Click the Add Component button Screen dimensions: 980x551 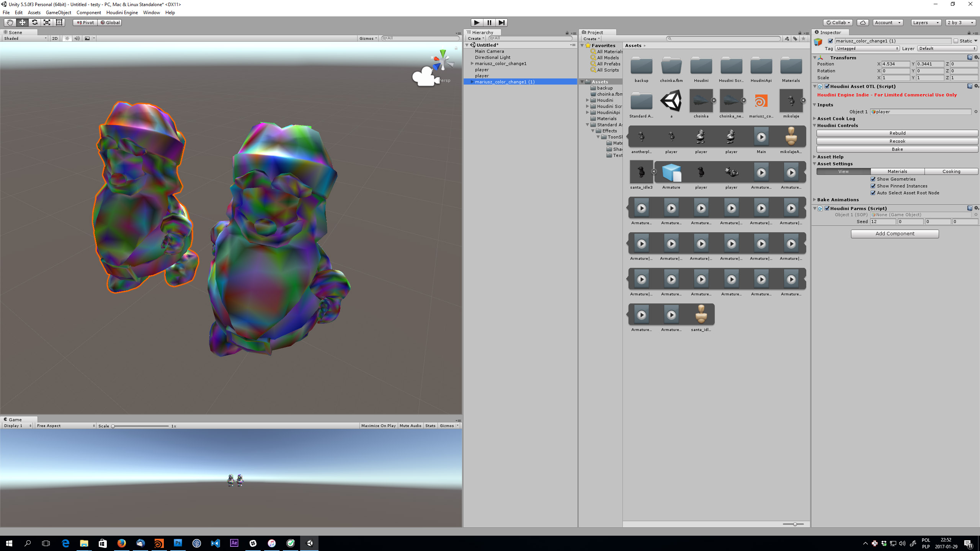pyautogui.click(x=895, y=233)
